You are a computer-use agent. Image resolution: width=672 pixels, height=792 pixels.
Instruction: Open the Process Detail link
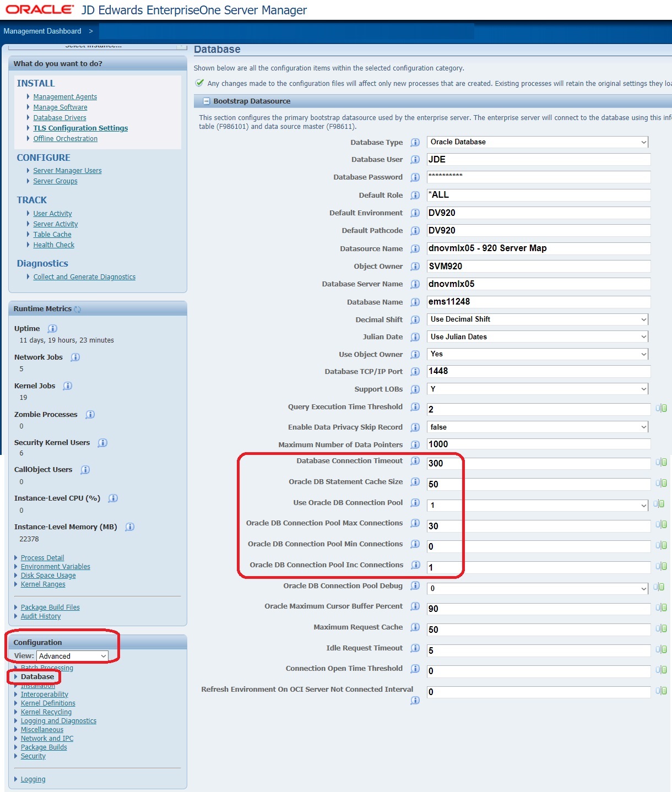pos(42,558)
